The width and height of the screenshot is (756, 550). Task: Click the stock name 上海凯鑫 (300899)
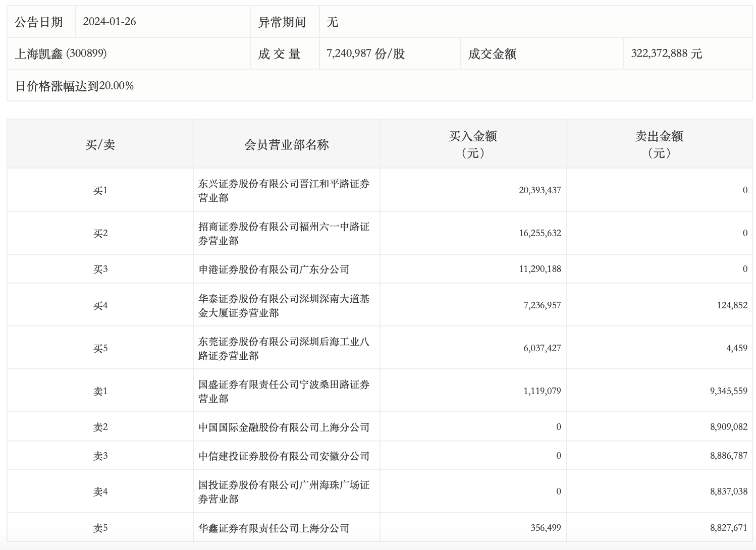click(61, 53)
